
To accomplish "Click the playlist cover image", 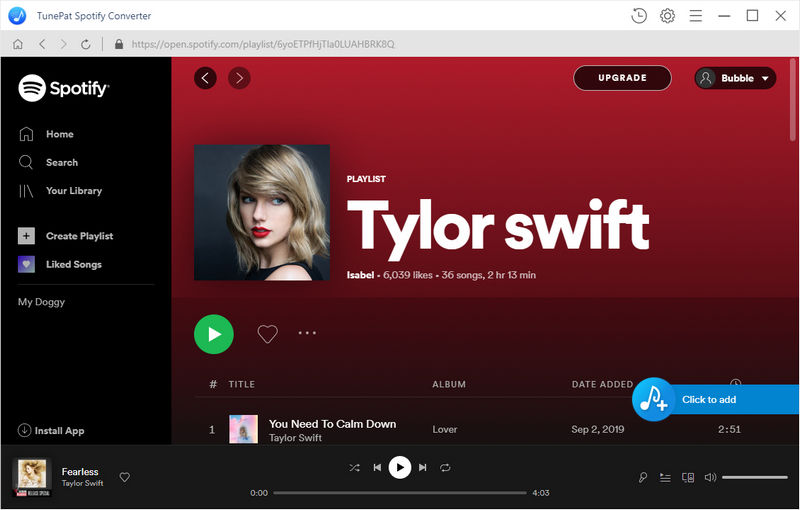I will tap(262, 213).
